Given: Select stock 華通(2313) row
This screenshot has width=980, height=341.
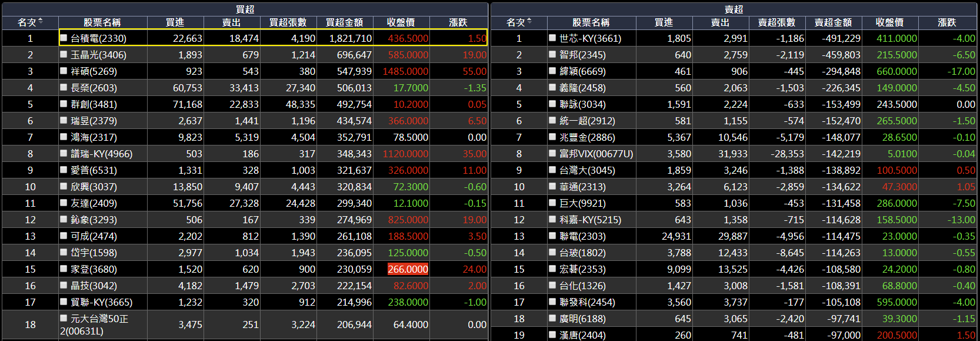Looking at the screenshot, I should 734,187.
